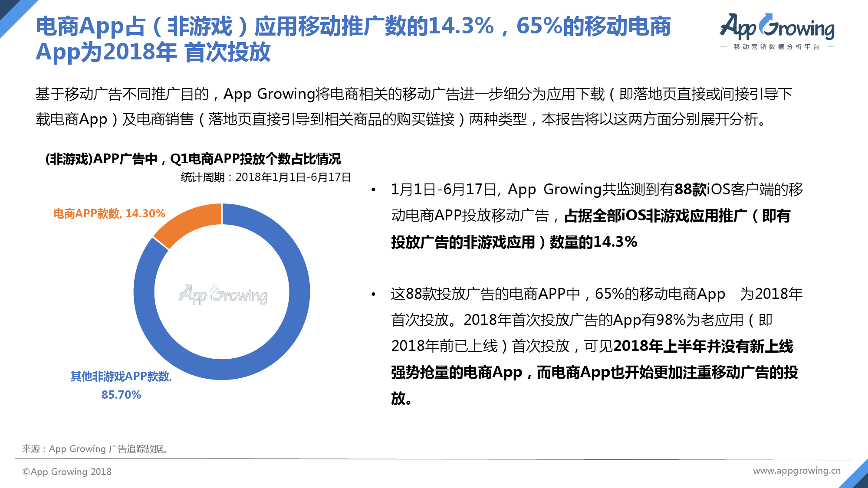868x488 pixels.
Task: Click the 统计周期 date range subtitle
Action: click(266, 177)
